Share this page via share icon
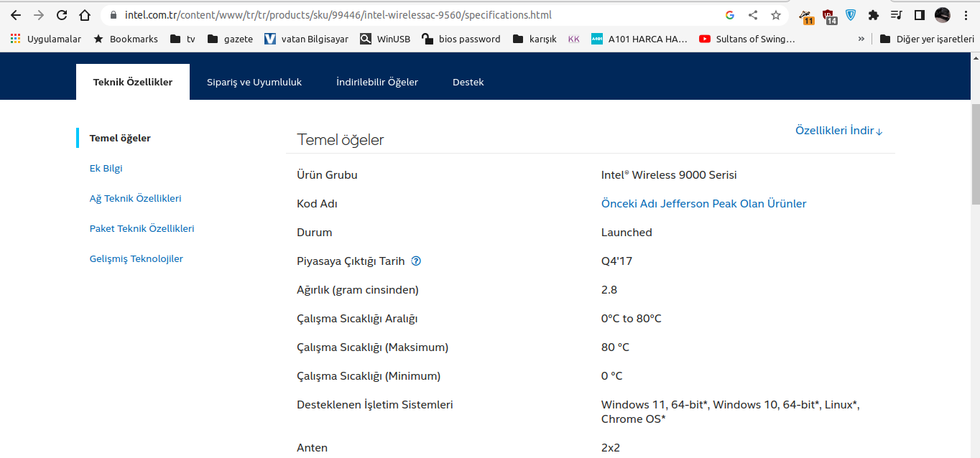980x458 pixels. coord(753,15)
